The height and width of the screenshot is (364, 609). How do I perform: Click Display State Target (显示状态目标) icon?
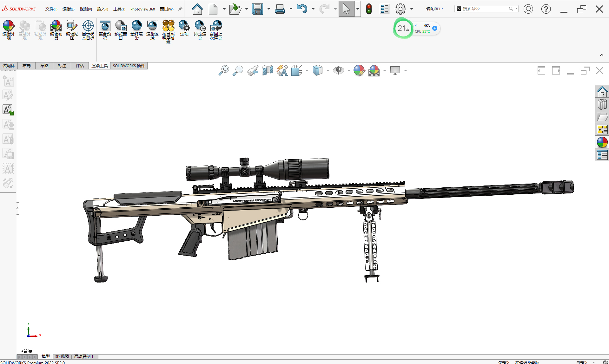pos(88,30)
